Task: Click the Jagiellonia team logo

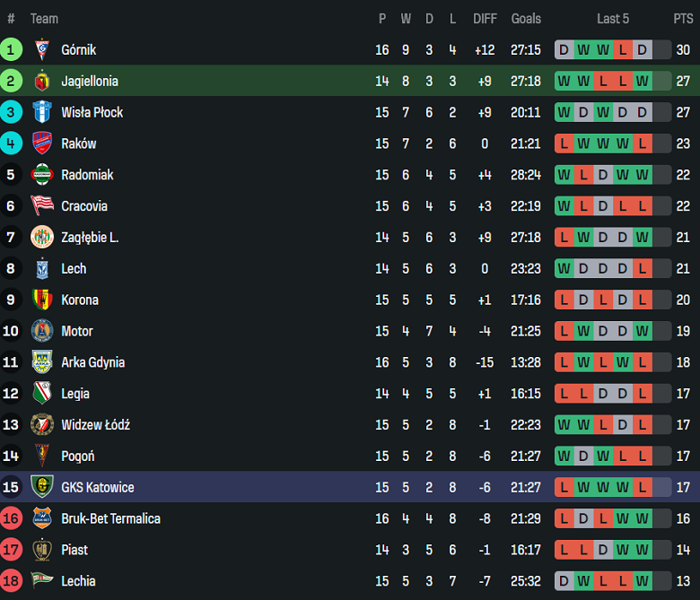Action: (x=42, y=82)
